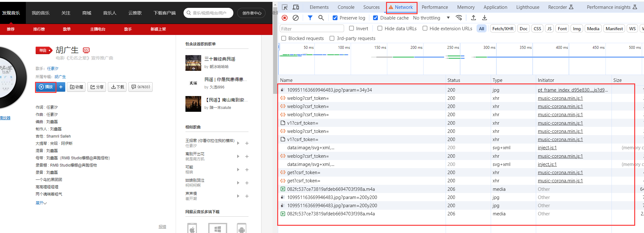Switch to the Console tab
Viewport: 644px width, 233px height.
346,7
